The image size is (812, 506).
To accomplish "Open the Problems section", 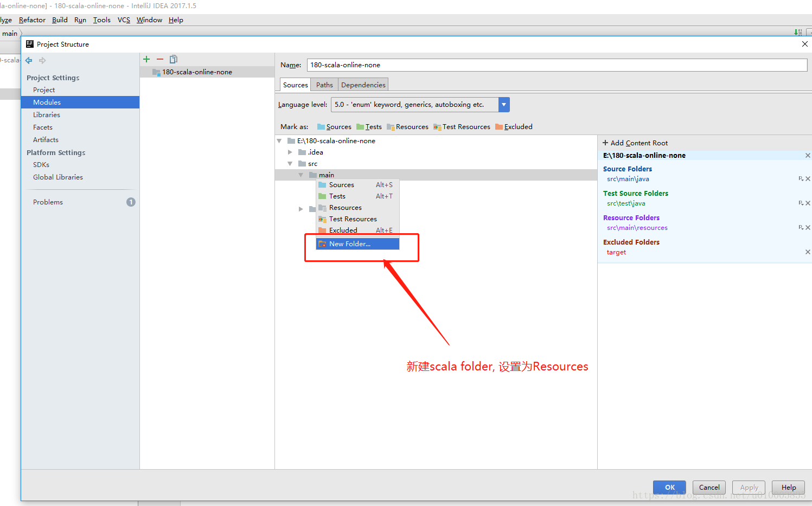I will coord(80,202).
